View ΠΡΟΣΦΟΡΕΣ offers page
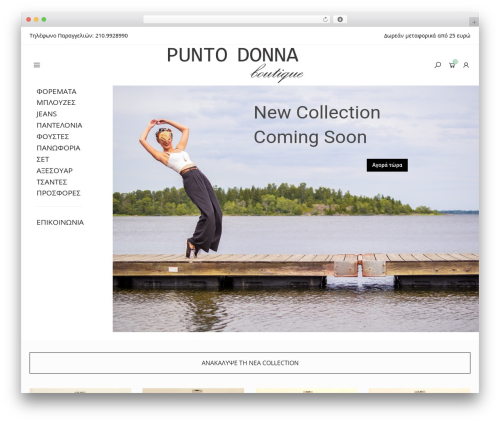500x423 pixels. tap(59, 193)
